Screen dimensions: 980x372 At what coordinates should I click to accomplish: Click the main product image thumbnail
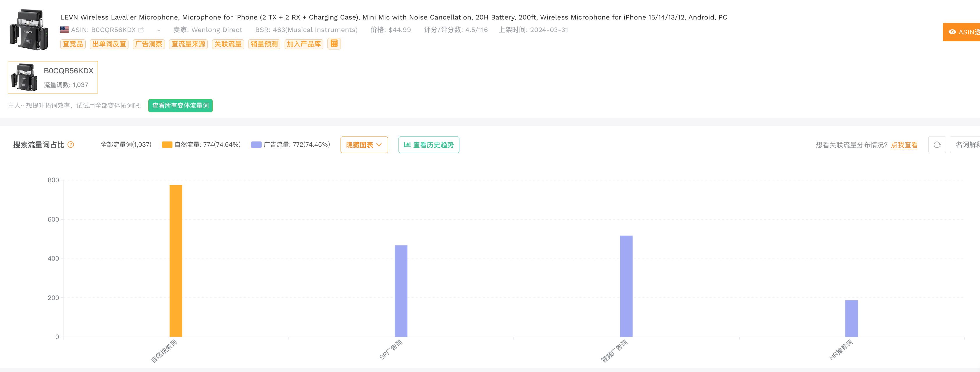(29, 30)
